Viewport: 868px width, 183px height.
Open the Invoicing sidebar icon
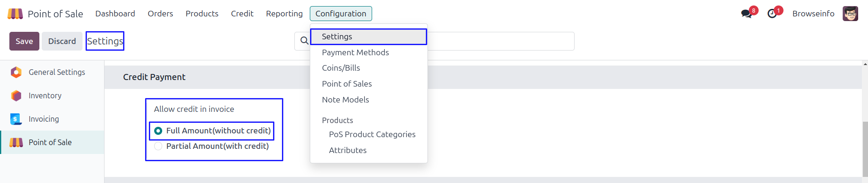(16, 119)
